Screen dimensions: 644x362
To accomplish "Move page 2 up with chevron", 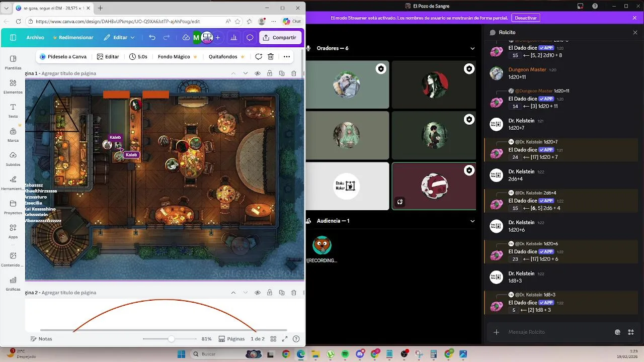I will (x=233, y=293).
